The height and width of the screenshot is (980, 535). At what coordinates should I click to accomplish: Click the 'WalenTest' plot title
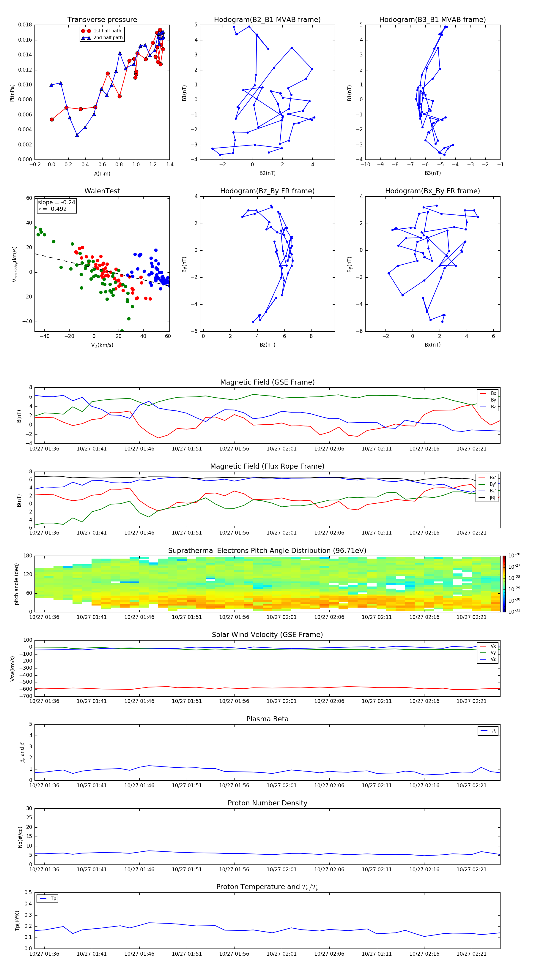102,191
